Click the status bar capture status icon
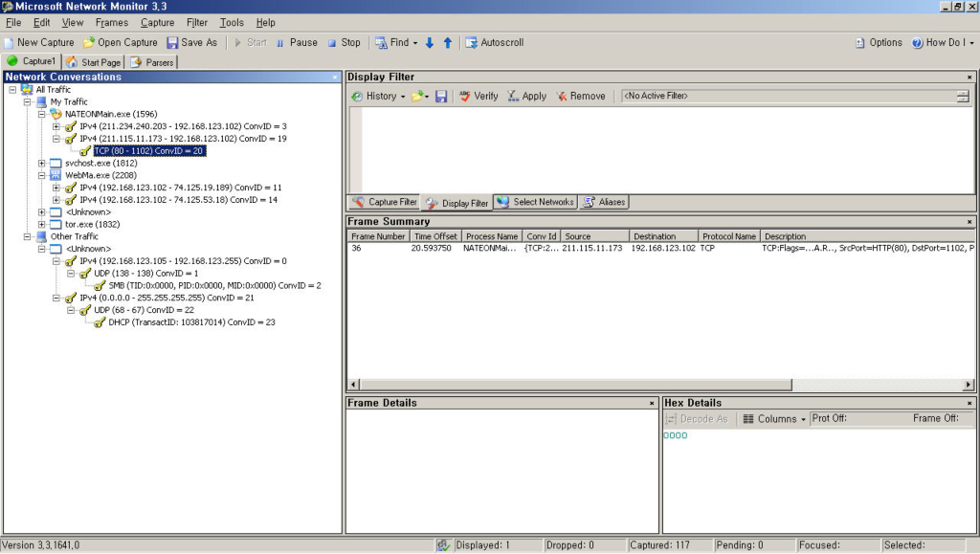The height and width of the screenshot is (554, 980). [443, 546]
